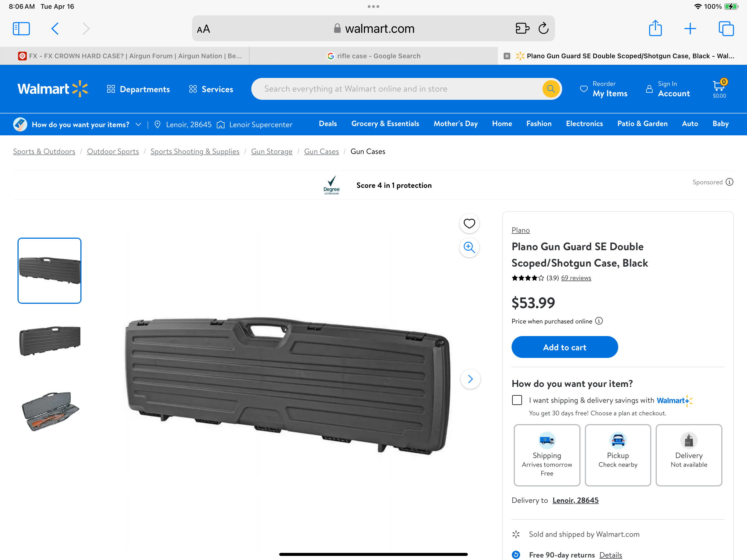This screenshot has height=560, width=747.
Task: Open Safari share sheet icon
Action: click(655, 28)
